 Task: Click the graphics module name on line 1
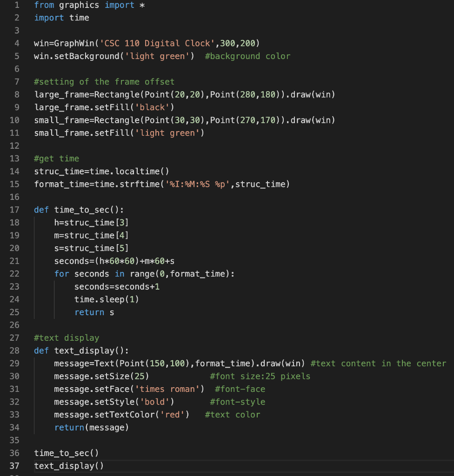pos(78,5)
